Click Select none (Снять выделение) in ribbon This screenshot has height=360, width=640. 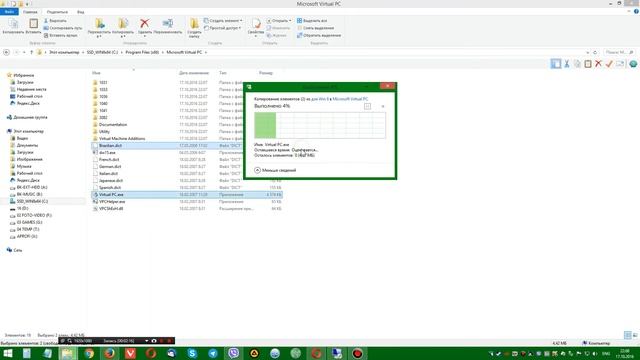(315, 28)
